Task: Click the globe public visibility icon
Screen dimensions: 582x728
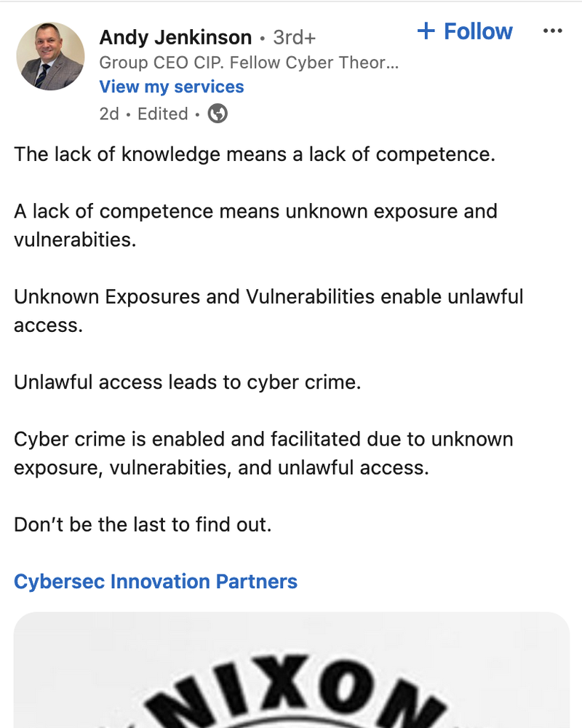Action: (x=218, y=114)
